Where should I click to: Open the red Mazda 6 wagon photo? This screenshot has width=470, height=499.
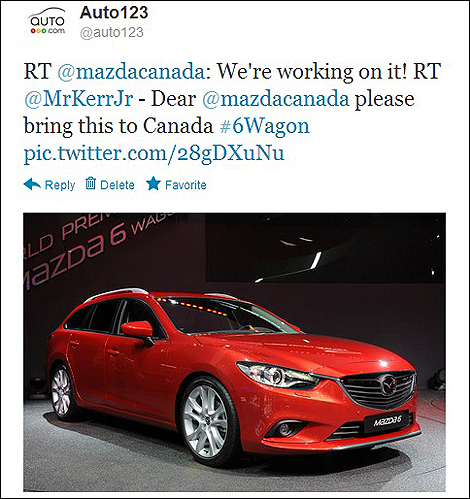(x=234, y=352)
